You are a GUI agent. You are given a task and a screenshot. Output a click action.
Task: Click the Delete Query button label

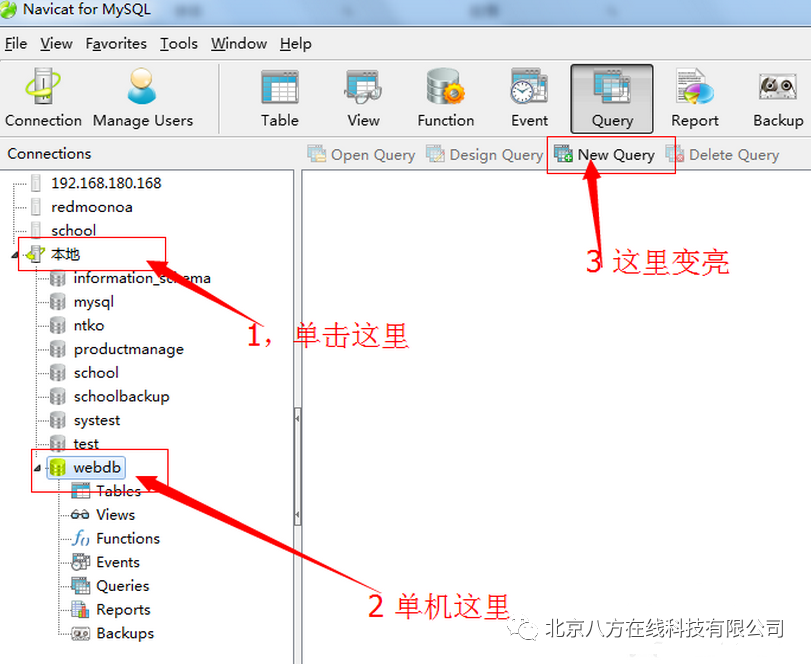734,155
